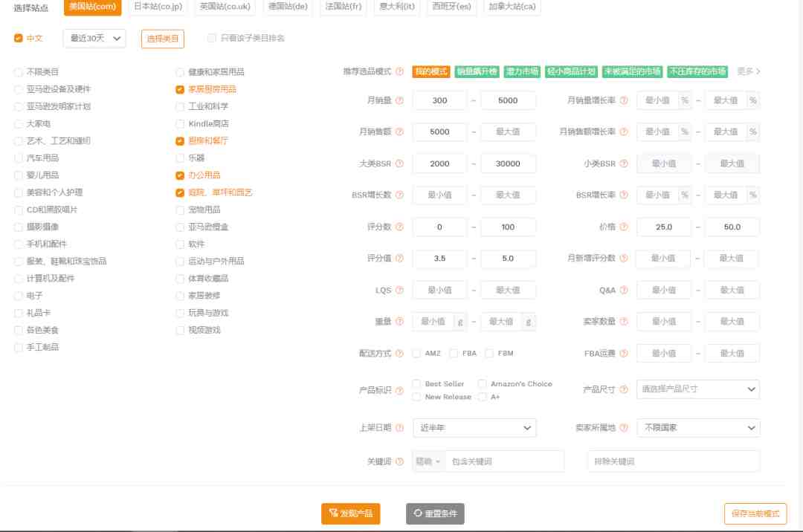Viewport: 803px width, 532px height.
Task: Click the 价格 help icon
Action: point(624,227)
